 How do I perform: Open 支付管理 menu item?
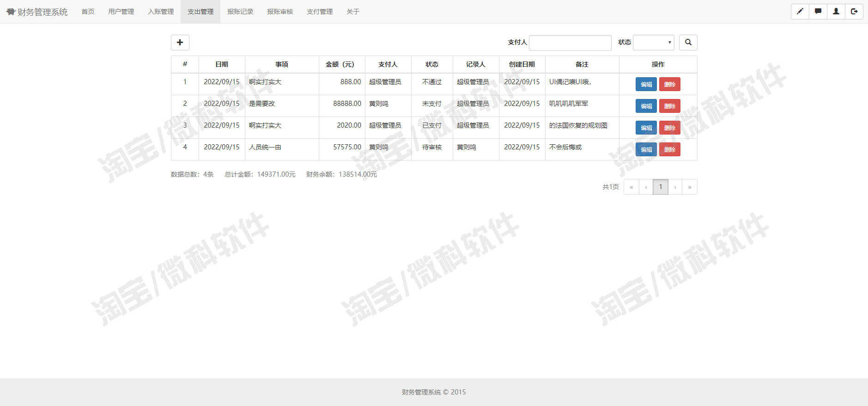pos(320,12)
